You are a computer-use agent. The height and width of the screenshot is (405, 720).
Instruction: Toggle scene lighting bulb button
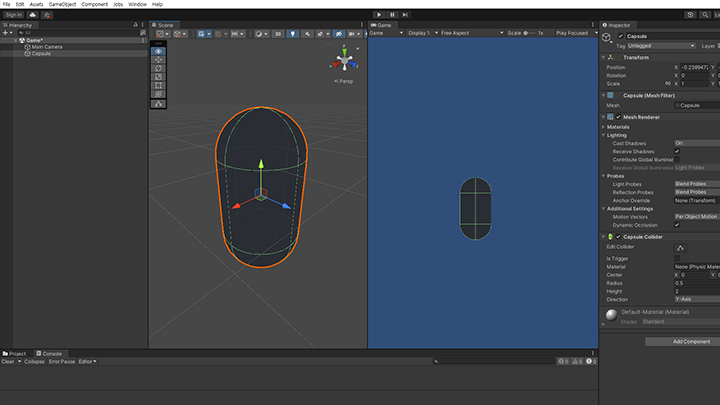(292, 34)
